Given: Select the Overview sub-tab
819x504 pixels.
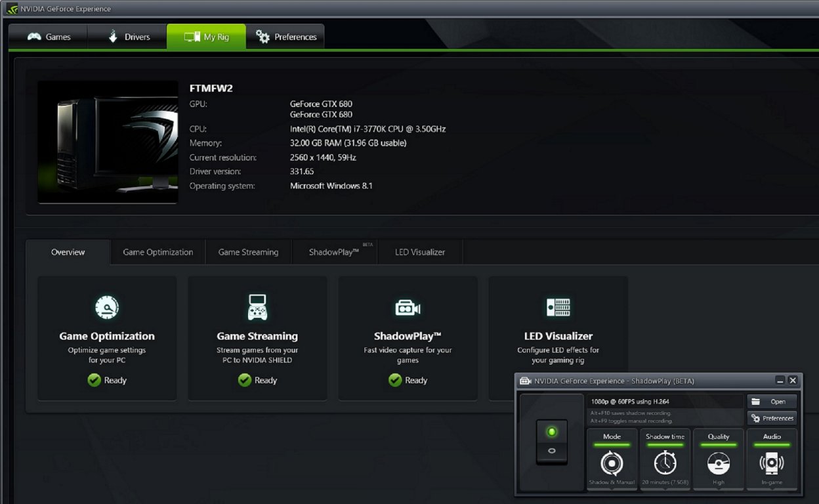Looking at the screenshot, I should [x=68, y=252].
